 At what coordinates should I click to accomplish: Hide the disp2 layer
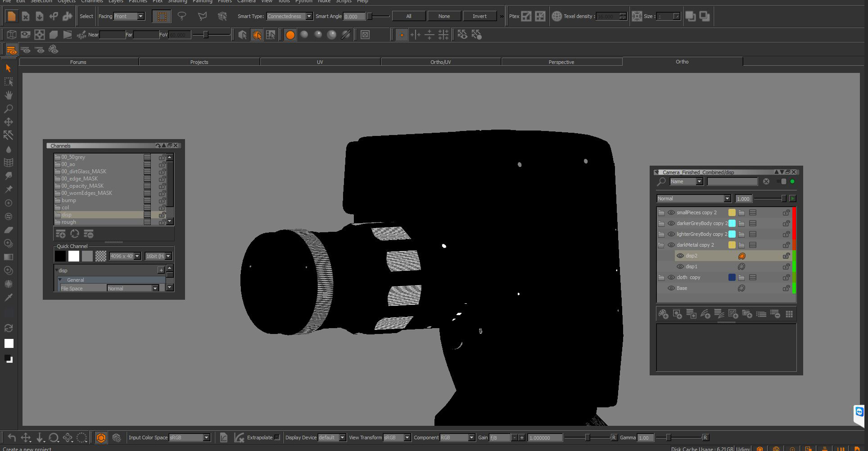[680, 256]
